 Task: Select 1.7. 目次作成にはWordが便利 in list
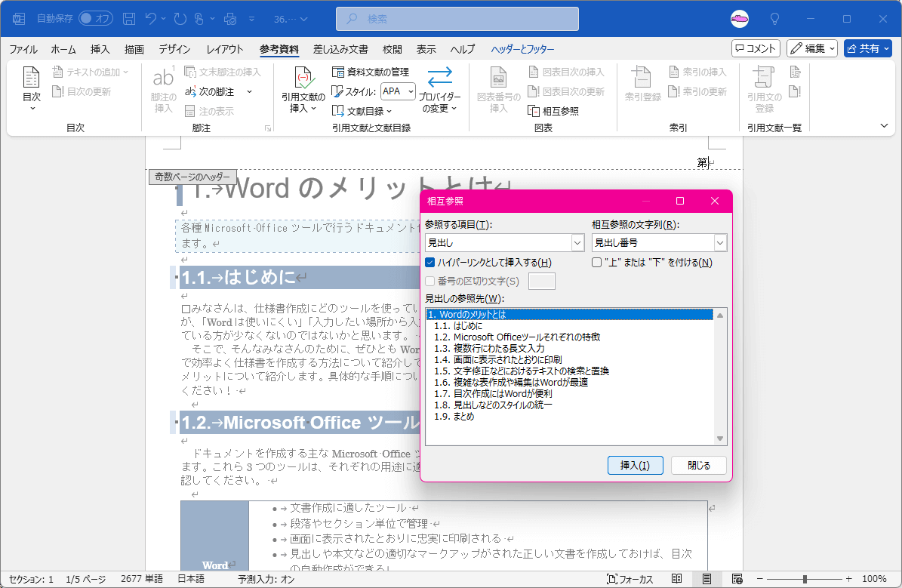[x=569, y=393]
